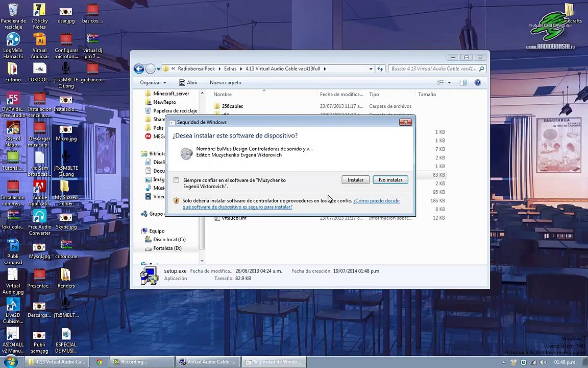Toggle the preview pane icon
Image resolution: width=588 pixels, height=368 pixels.
click(x=463, y=83)
